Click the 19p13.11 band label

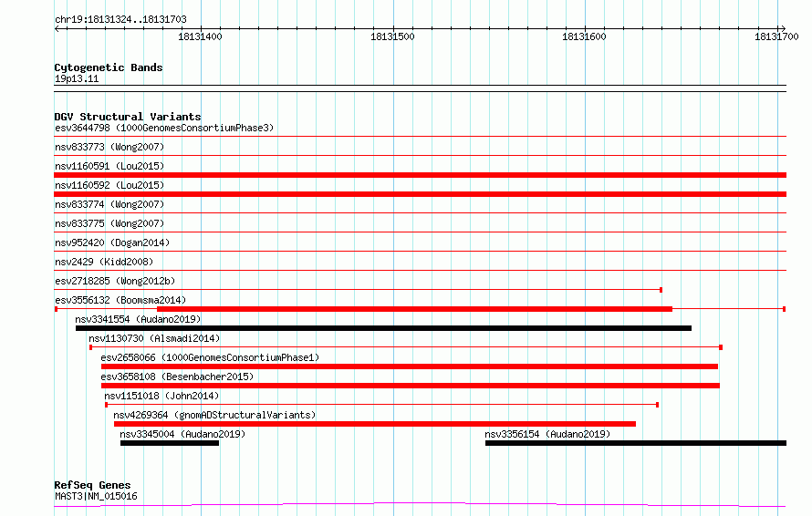click(x=77, y=78)
